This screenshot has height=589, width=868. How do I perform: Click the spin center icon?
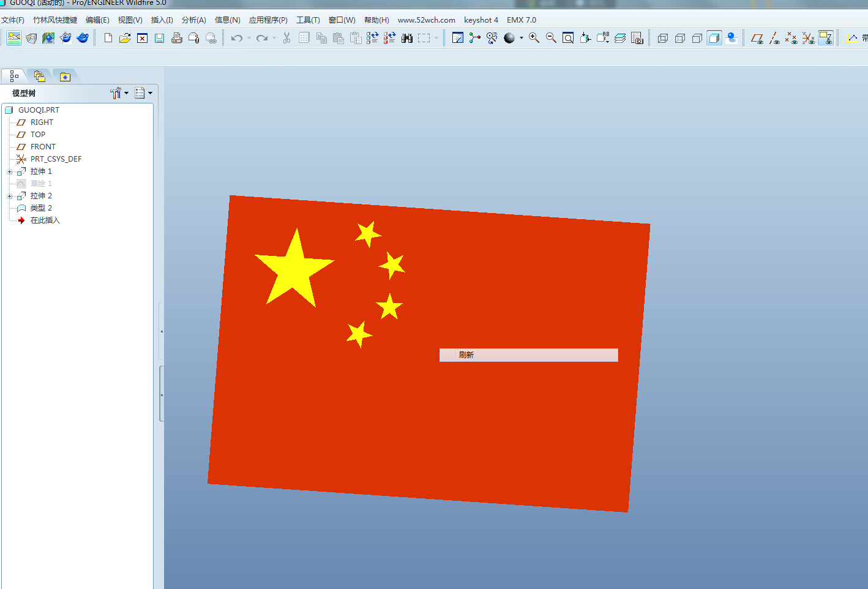coord(474,38)
